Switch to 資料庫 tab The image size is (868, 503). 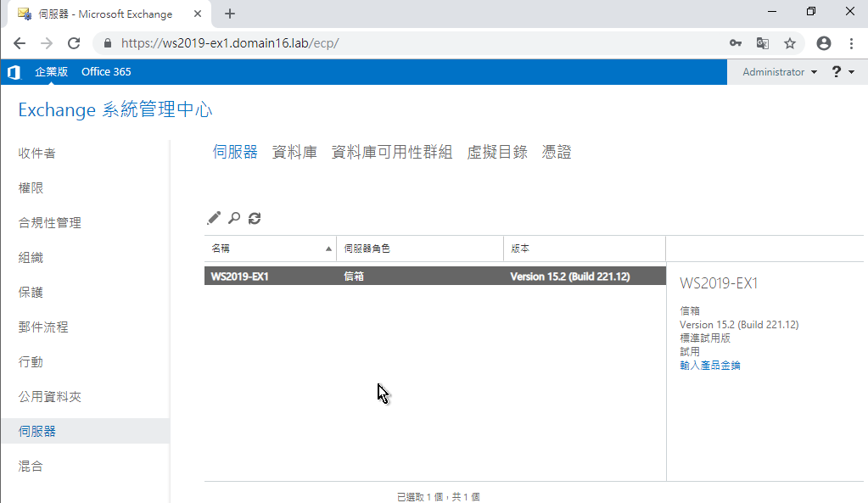click(294, 152)
